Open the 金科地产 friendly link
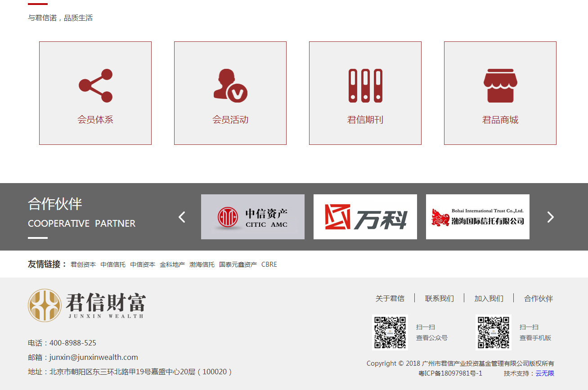 [x=172, y=264]
